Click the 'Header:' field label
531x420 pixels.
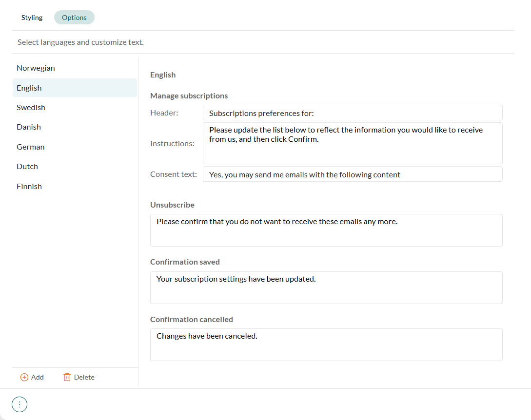[x=164, y=113]
